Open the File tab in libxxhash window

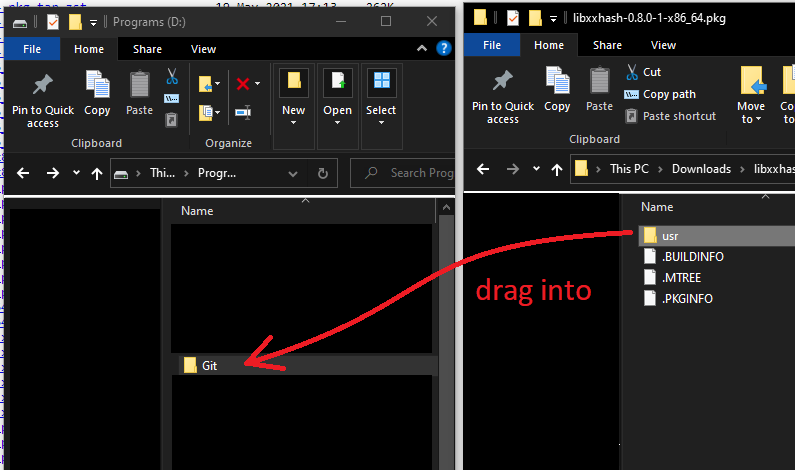[x=492, y=45]
